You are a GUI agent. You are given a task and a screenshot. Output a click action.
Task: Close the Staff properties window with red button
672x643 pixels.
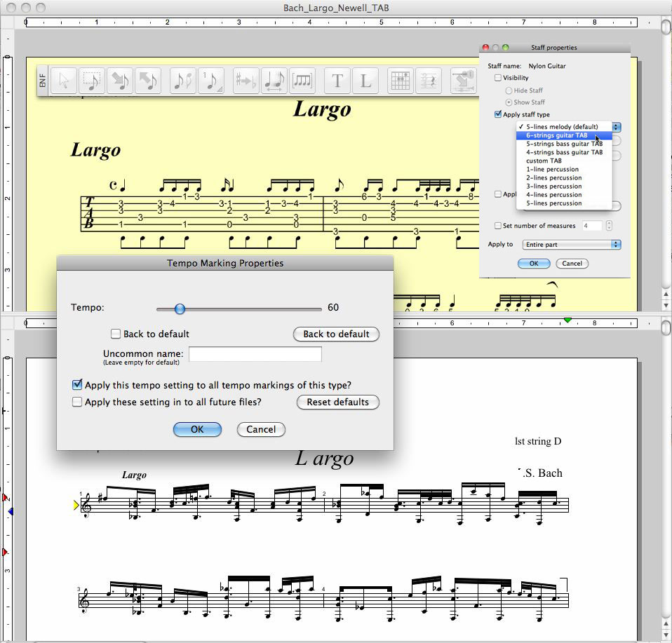[x=485, y=48]
